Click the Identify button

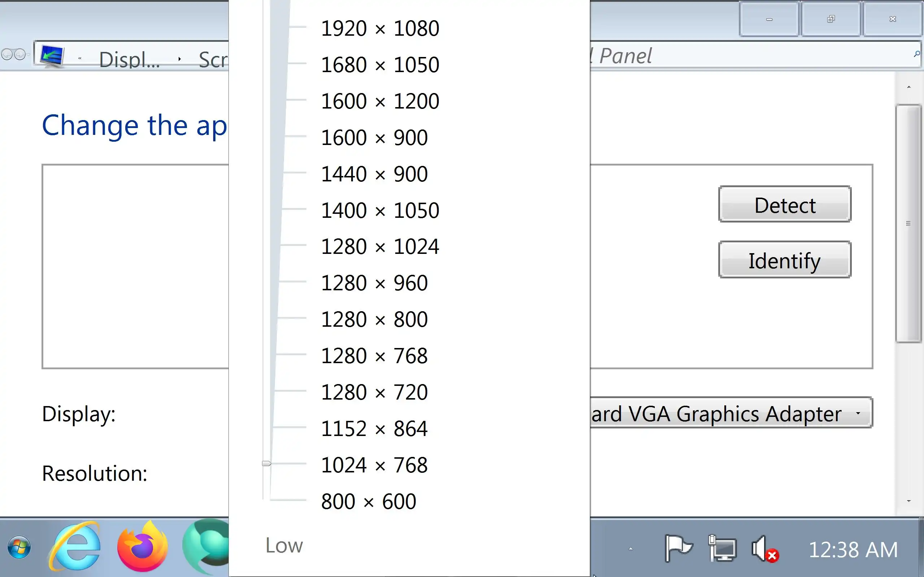(784, 260)
